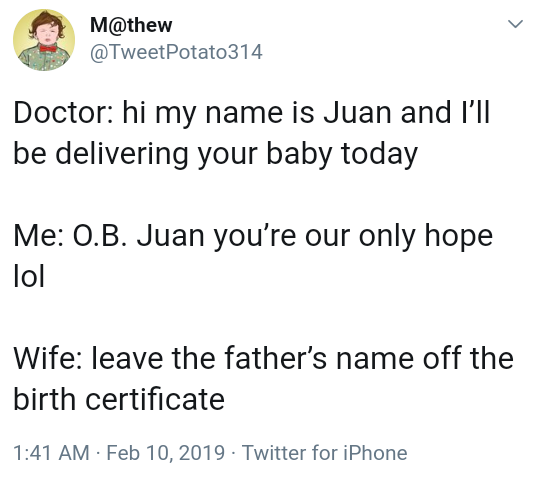Click the text "Me: O.B. Juan"
Image resolution: width=539 pixels, height=486 pixels.
[x=109, y=236]
